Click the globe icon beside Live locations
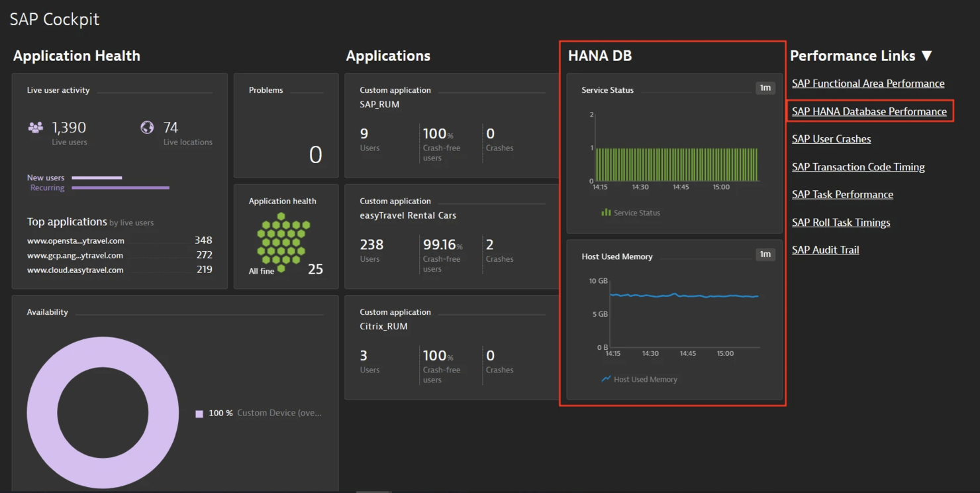The width and height of the screenshot is (980, 493). pyautogui.click(x=146, y=127)
